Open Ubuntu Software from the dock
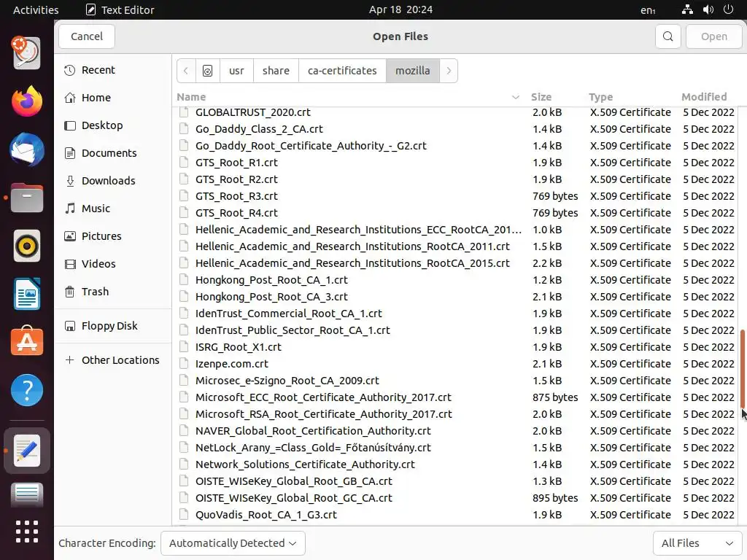Image resolution: width=747 pixels, height=560 pixels. pyautogui.click(x=27, y=341)
